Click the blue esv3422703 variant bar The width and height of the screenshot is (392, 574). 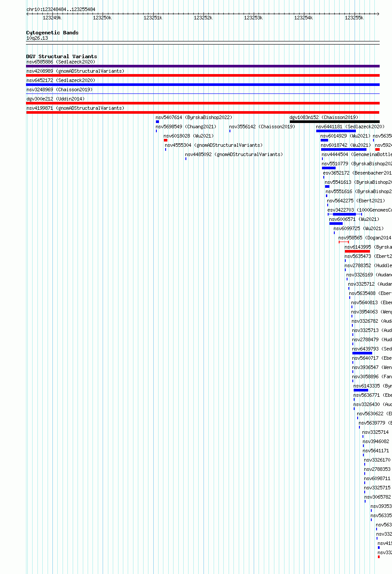[344, 214]
